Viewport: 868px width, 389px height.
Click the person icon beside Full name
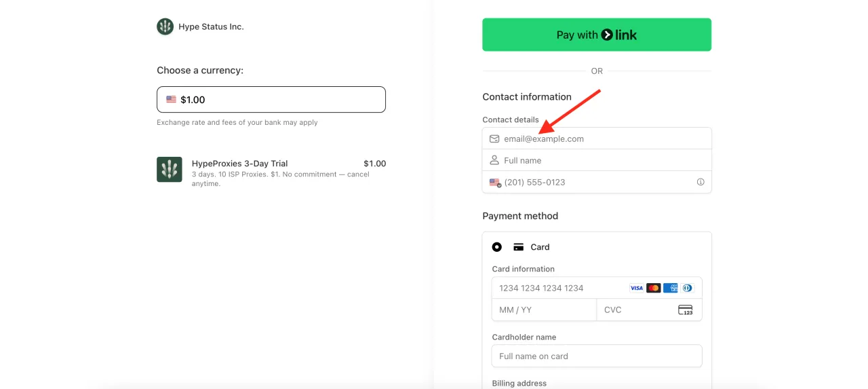[x=494, y=160]
